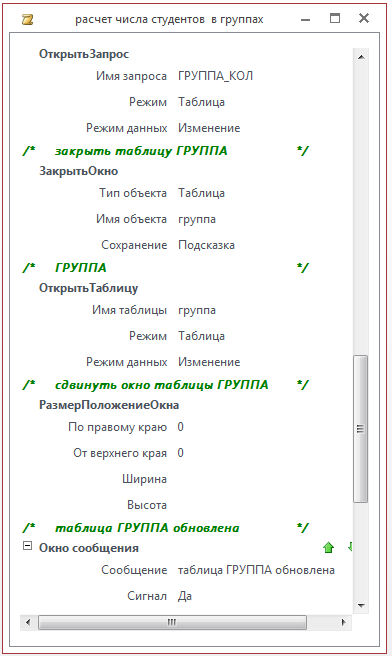Click the Сохранение value Подсказка
392x656 pixels.
coord(206,245)
